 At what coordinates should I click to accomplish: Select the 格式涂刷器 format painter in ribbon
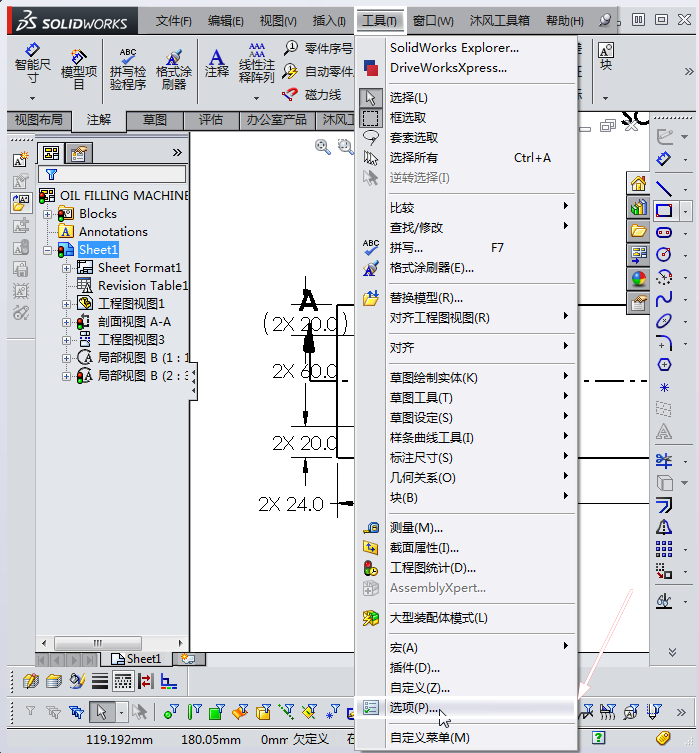[174, 70]
